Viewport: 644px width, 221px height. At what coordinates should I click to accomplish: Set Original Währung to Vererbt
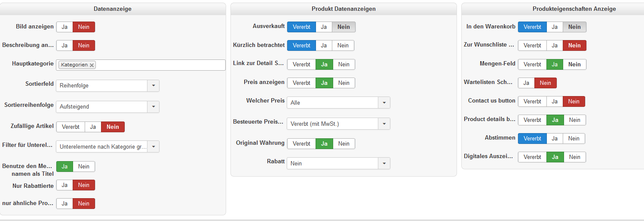301,144
